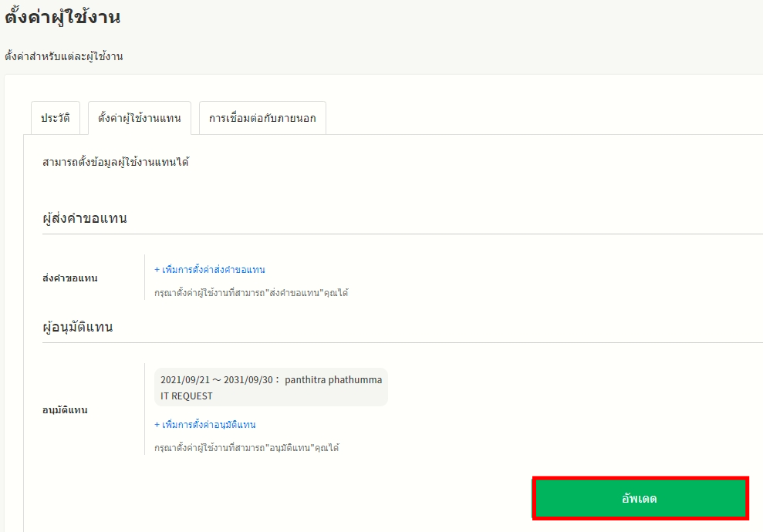Click the help text mentioning "อนุมัติแทน"
The image size is (763, 532).
tap(246, 447)
